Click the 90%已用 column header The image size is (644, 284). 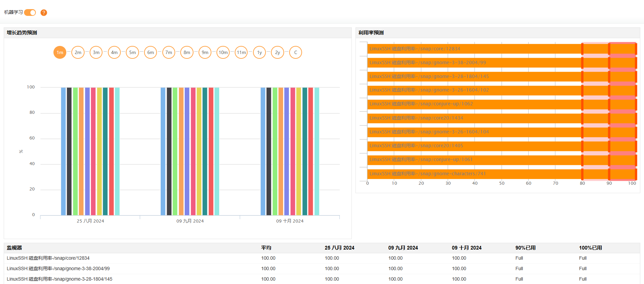pyautogui.click(x=526, y=248)
